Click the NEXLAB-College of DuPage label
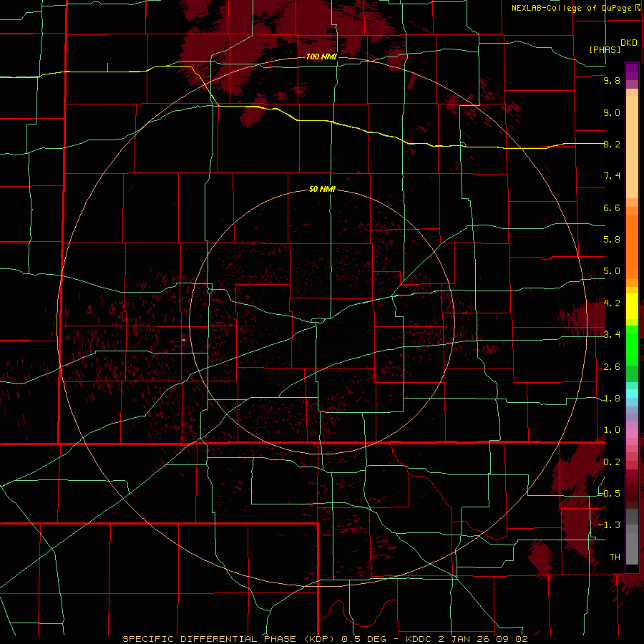The image size is (644, 644). click(x=572, y=8)
